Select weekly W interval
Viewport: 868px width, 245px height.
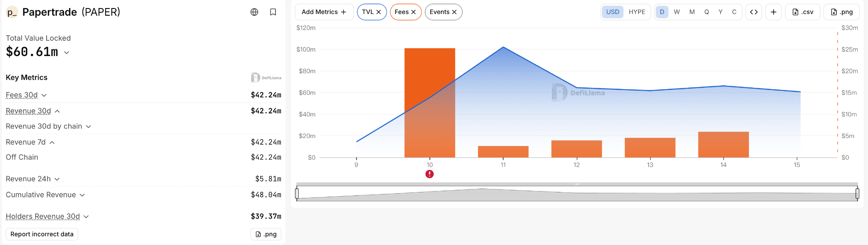pyautogui.click(x=677, y=12)
